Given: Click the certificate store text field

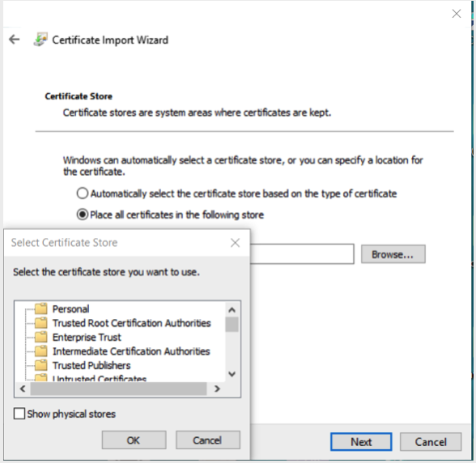Looking at the screenshot, I should 302,254.
